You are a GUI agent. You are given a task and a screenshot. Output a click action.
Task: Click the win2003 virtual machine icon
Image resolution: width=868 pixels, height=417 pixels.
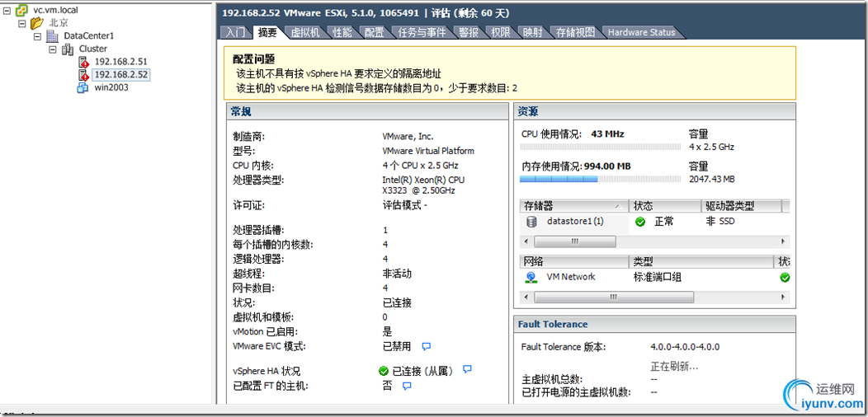(83, 87)
